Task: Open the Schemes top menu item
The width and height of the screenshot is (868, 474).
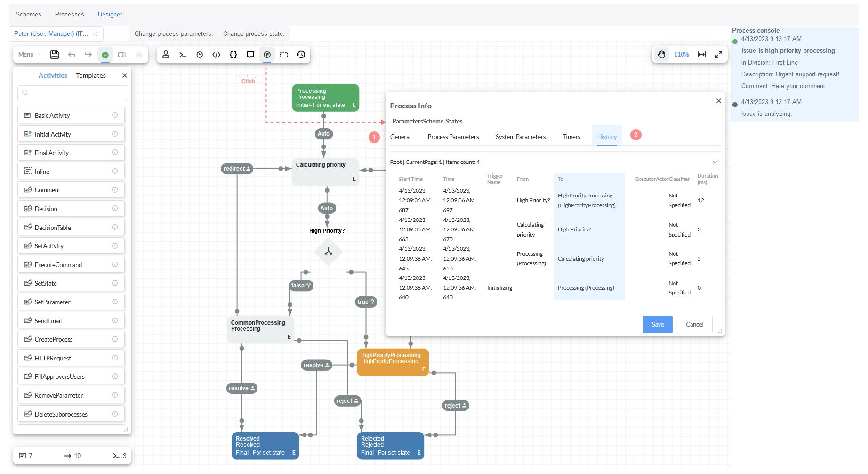Action: pyautogui.click(x=28, y=14)
